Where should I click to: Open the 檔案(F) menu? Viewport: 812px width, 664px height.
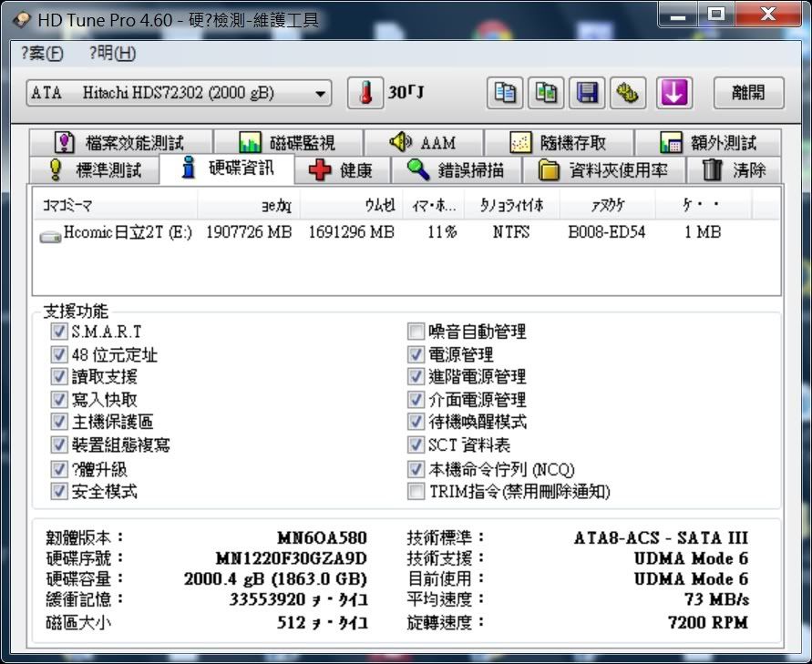pos(42,54)
